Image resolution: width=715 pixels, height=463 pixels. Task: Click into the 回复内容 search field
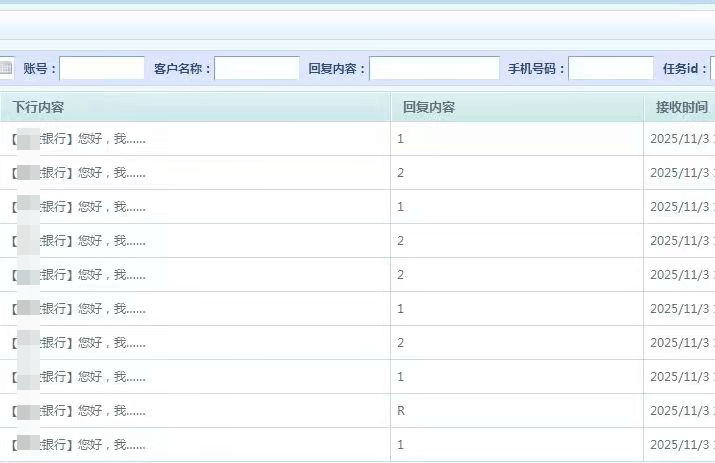(x=434, y=69)
